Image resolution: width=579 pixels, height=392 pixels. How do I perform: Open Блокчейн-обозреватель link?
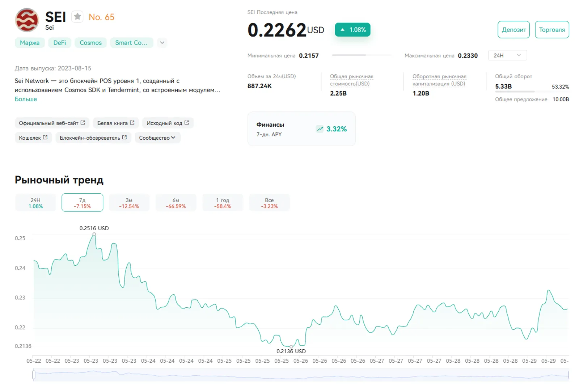pyautogui.click(x=93, y=138)
